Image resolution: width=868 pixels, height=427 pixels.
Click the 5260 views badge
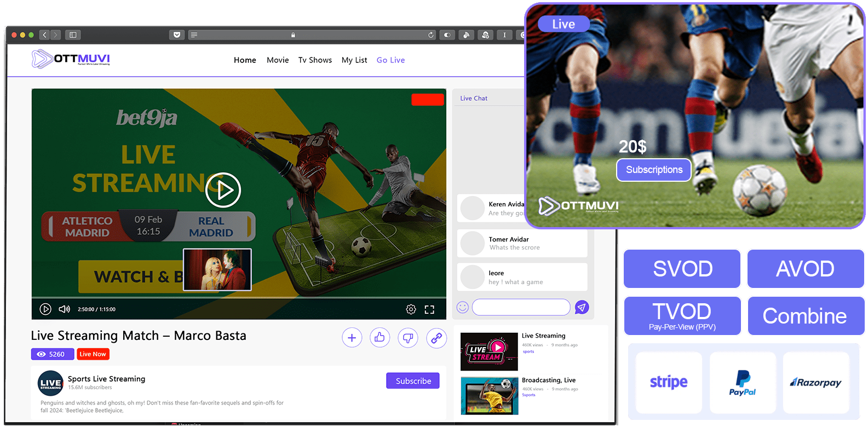(53, 354)
